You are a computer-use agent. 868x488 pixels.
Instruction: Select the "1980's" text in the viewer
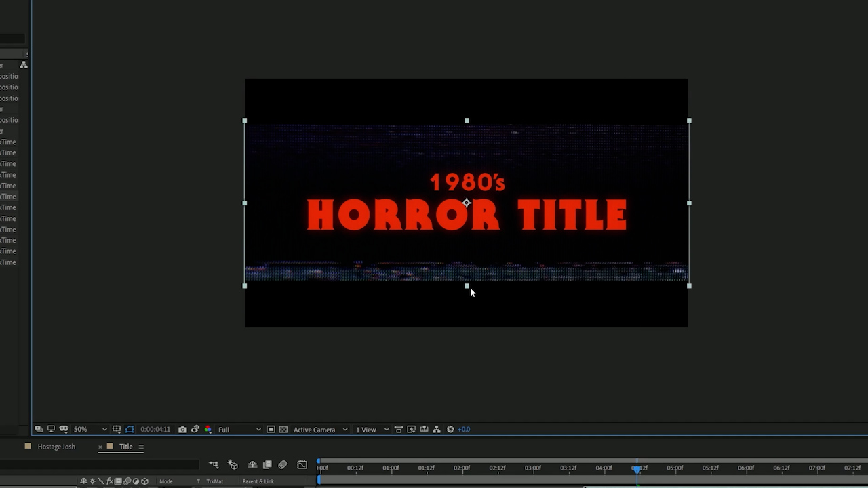[467, 182]
